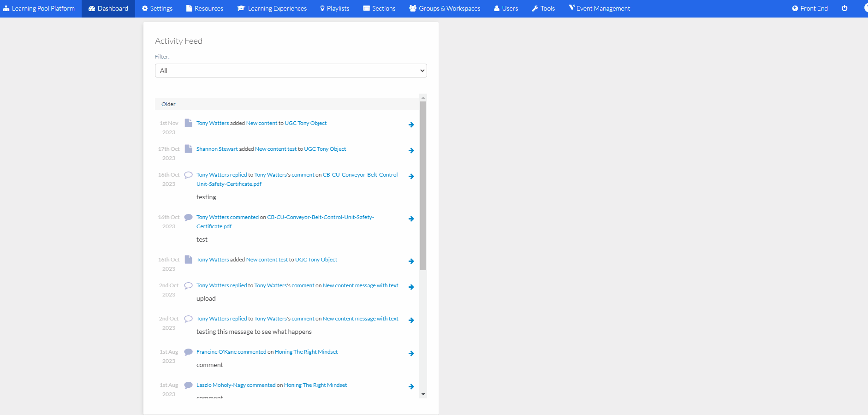Open the Settings menu
The image size is (868, 415).
pos(157,8)
